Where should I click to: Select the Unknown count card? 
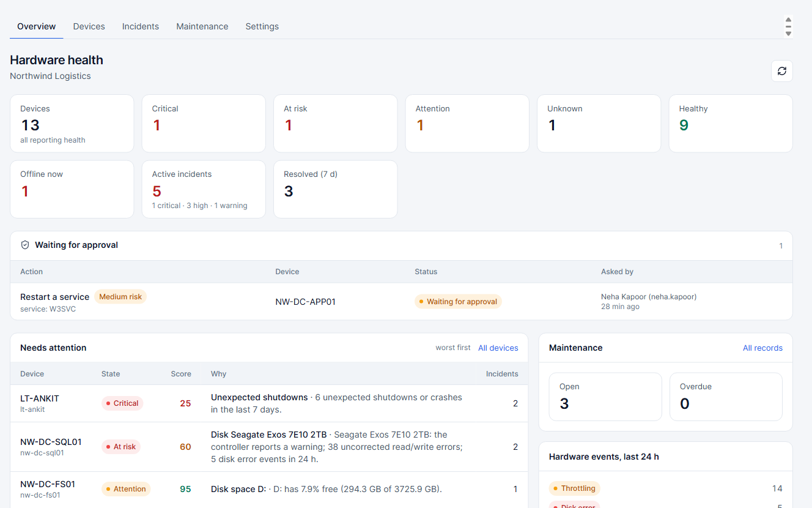click(599, 124)
